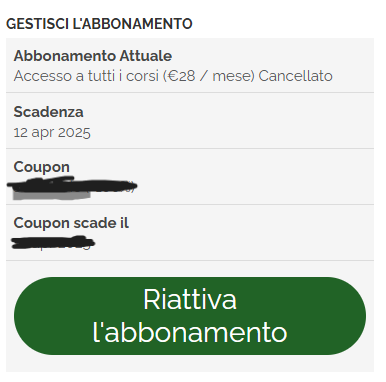This screenshot has height=382, width=386.
Task: Click the word Riattiva on green button
Action: point(190,299)
